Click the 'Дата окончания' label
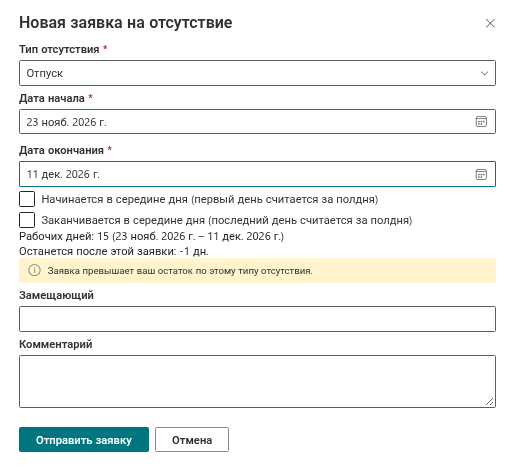The width and height of the screenshot is (507, 469). pos(61,150)
